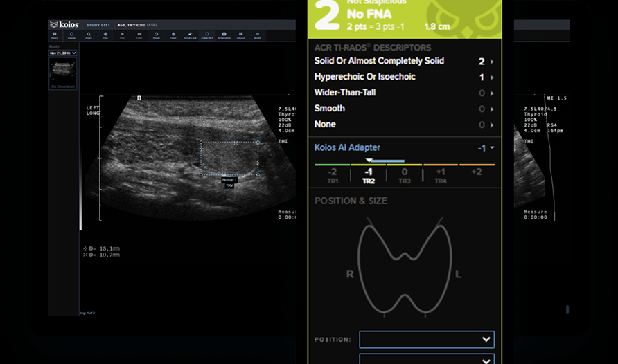618x364 pixels.
Task: Click the Study toolbar icon
Action: coord(54,35)
